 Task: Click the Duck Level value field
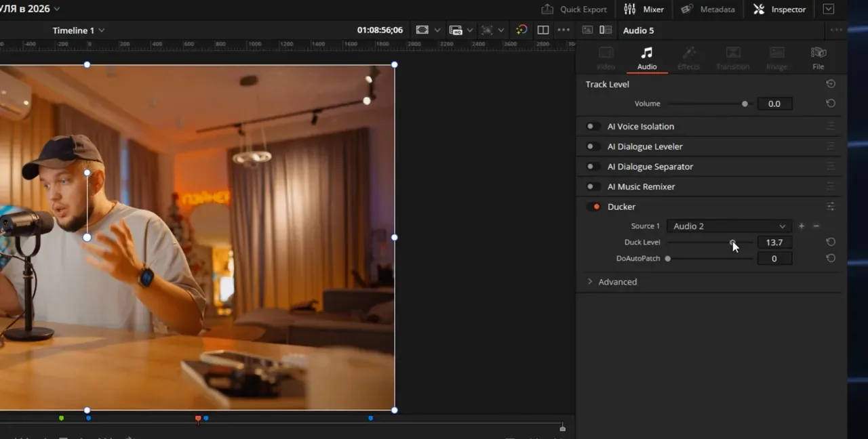[774, 243]
